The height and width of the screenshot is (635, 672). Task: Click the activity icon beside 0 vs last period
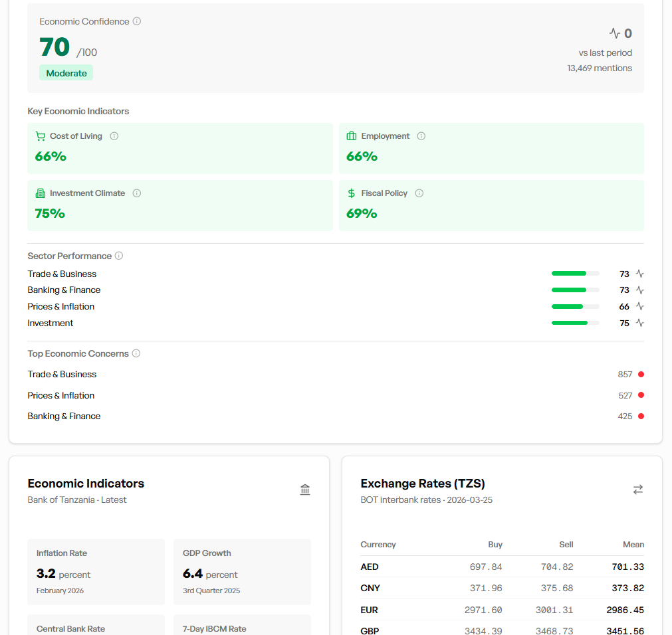(615, 33)
